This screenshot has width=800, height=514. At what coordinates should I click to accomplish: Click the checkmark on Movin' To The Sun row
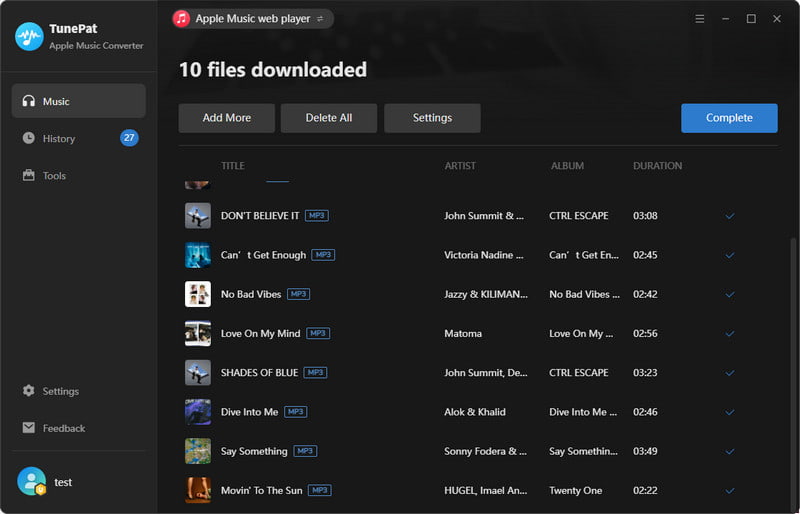[730, 491]
